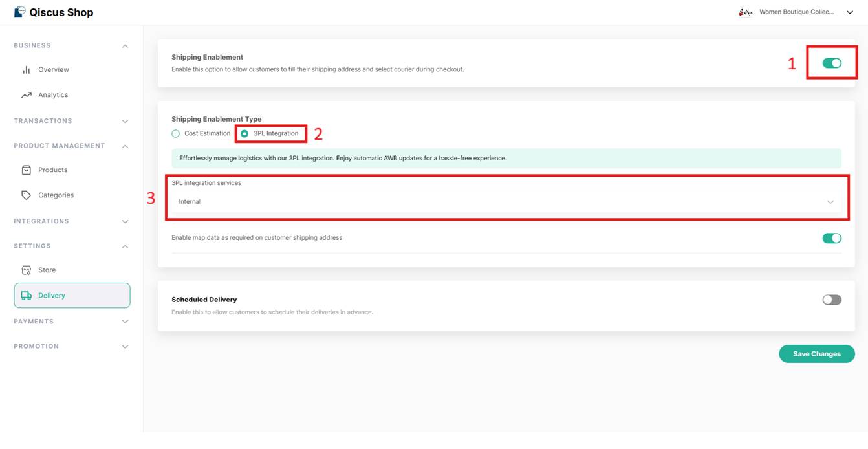Click the Internal selected value text

coord(190,202)
